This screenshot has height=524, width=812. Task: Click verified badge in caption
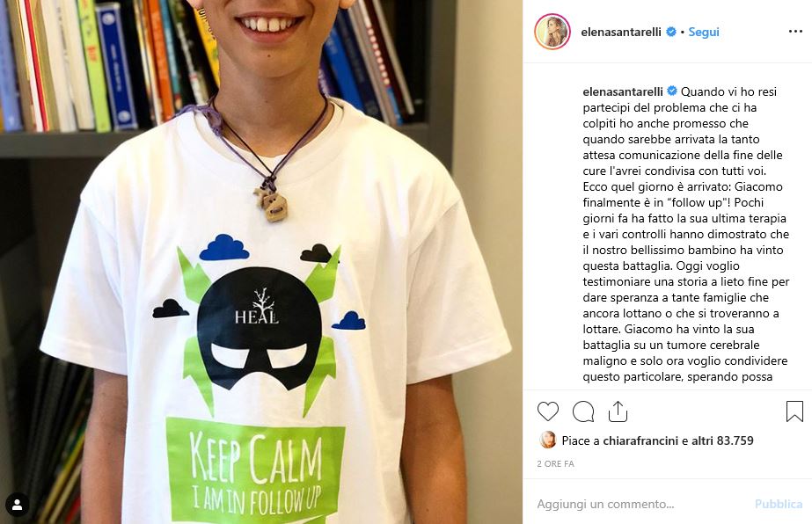click(672, 91)
